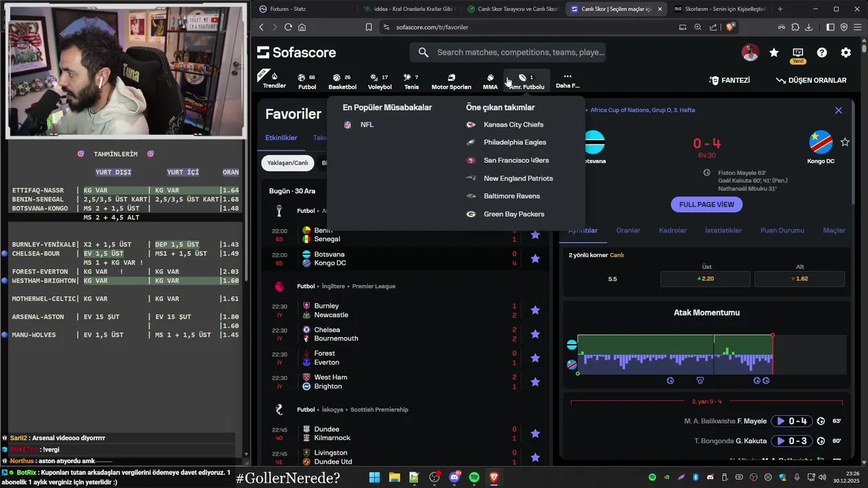Click the Brave Shields lion icon
868x488 pixels.
[730, 27]
